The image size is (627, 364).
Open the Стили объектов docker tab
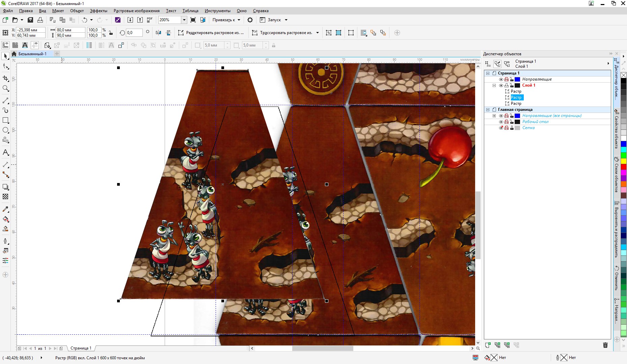617,175
